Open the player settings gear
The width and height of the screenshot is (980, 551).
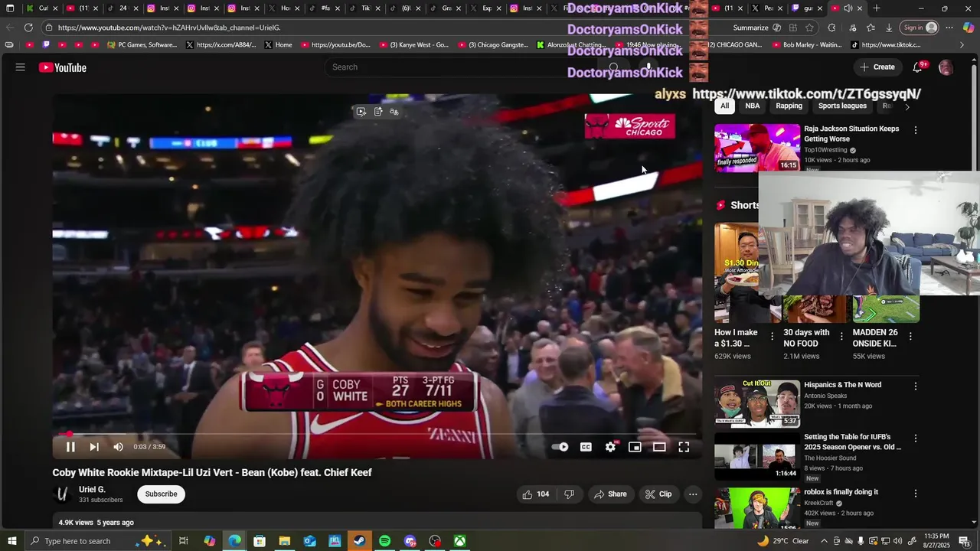610,447
